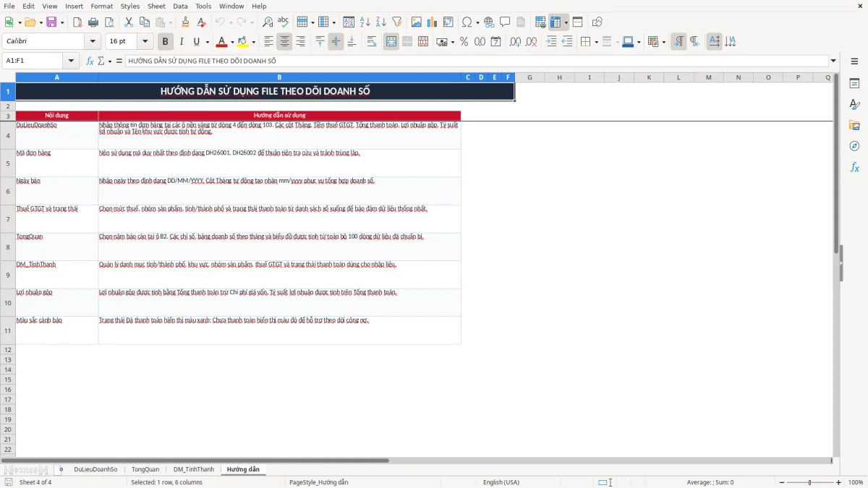Toggle Align Right
The image size is (868, 488).
(301, 42)
